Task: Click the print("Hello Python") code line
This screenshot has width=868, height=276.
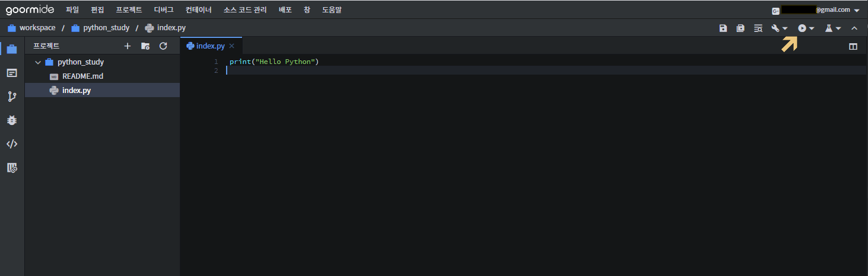Action: (274, 62)
